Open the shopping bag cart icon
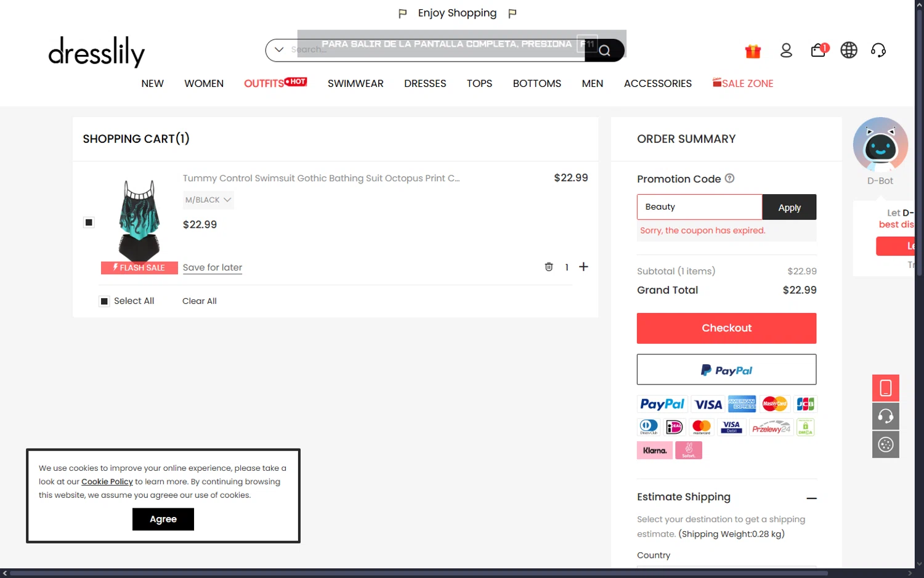This screenshot has width=924, height=578. point(819,50)
